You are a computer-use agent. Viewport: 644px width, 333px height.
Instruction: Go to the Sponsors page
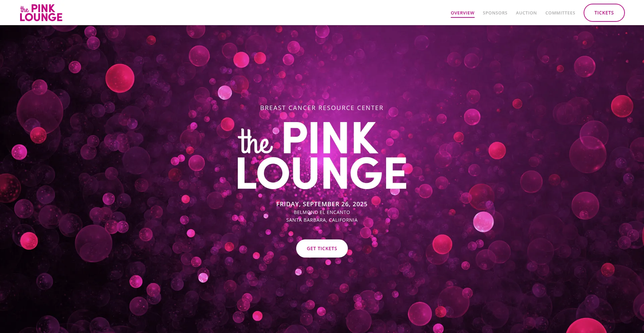pyautogui.click(x=495, y=13)
